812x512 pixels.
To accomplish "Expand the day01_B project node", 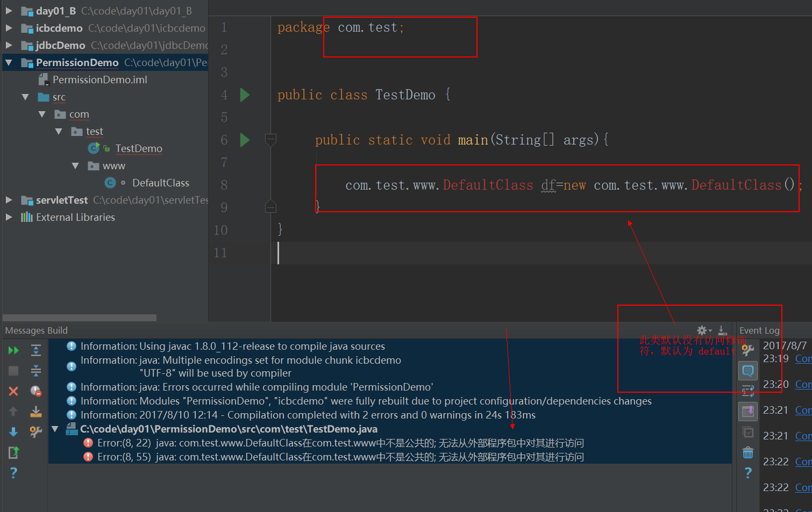I will click(x=9, y=11).
